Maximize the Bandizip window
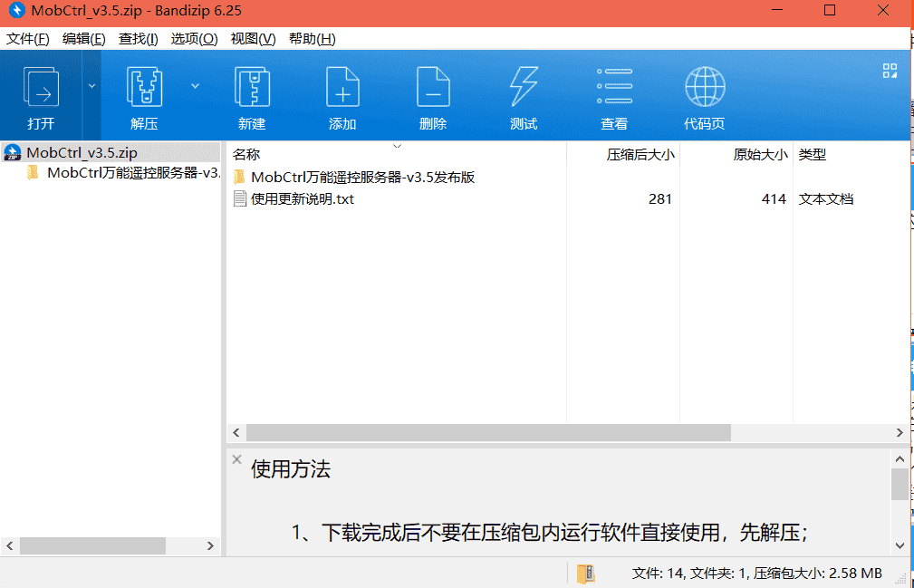914x588 pixels. (830, 11)
